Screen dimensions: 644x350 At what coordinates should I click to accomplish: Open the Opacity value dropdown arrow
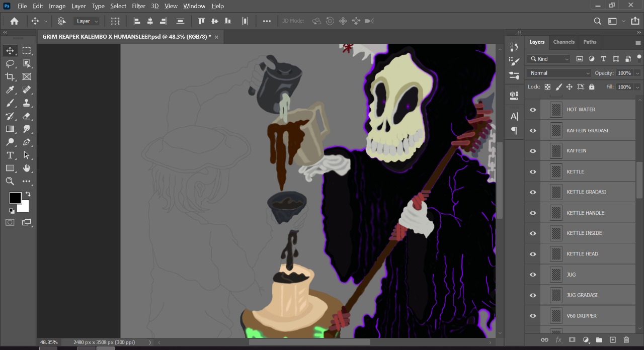click(637, 73)
